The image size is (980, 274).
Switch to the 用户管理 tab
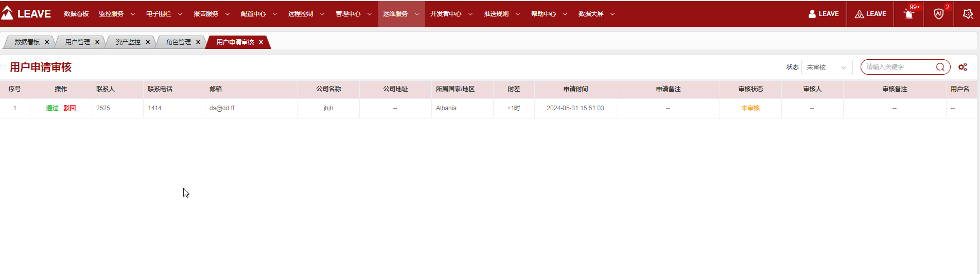(x=78, y=42)
